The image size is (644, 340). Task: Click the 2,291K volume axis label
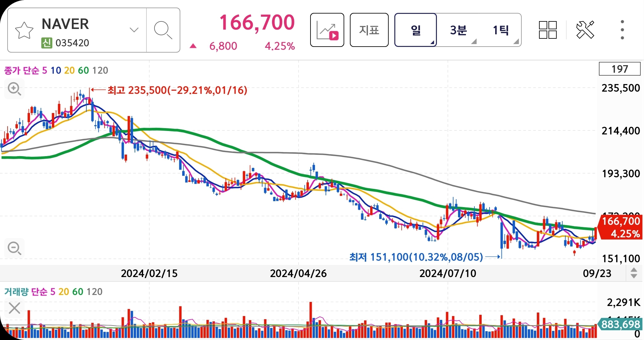pos(624,303)
